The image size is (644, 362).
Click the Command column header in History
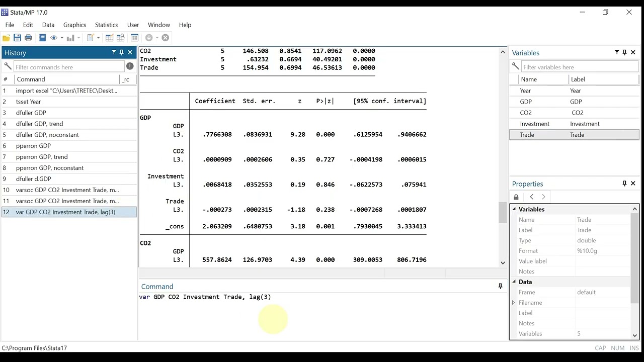coord(67,79)
